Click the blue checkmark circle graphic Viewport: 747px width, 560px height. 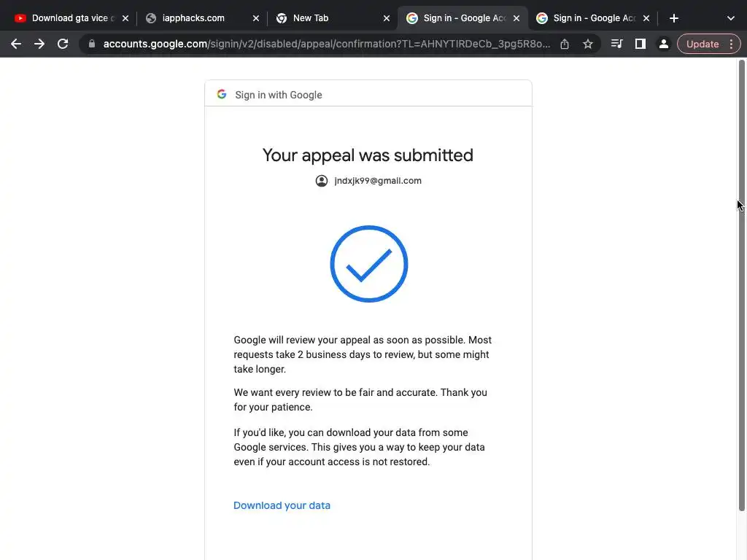point(368,264)
